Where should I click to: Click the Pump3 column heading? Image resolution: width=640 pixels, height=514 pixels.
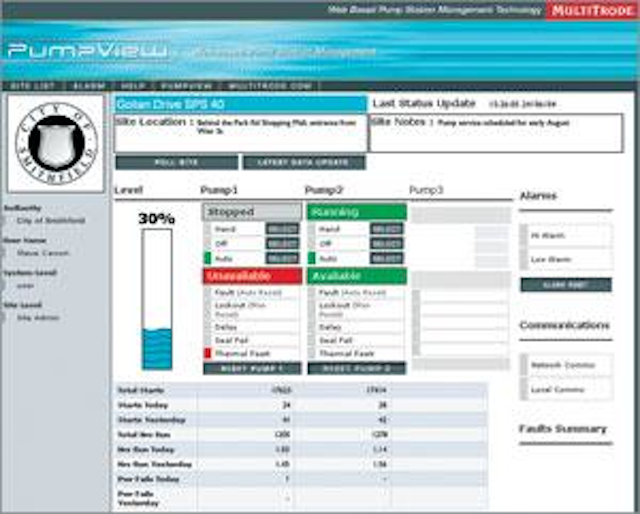426,190
